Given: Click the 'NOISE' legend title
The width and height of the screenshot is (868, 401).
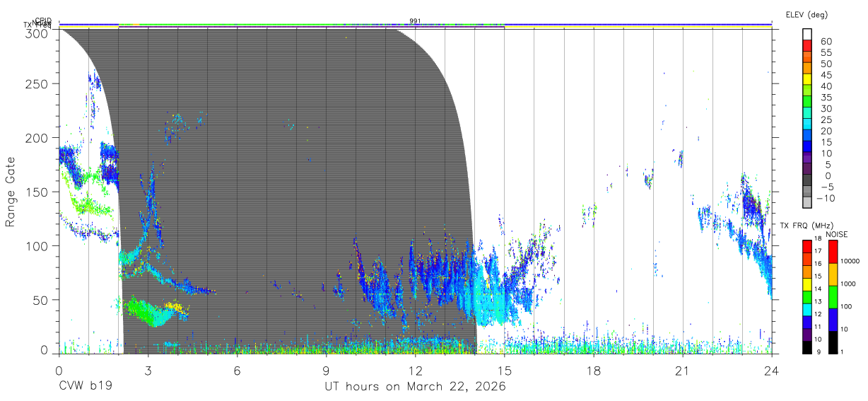Looking at the screenshot, I should tap(837, 234).
